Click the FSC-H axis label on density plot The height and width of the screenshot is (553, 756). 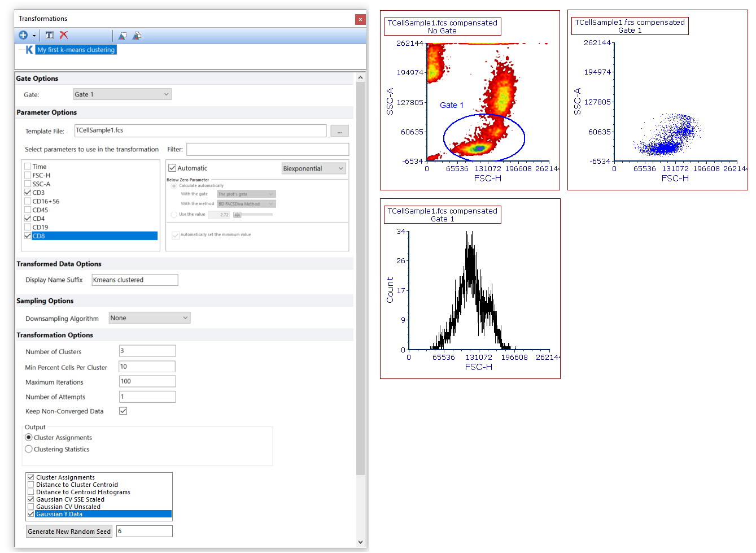(x=488, y=178)
